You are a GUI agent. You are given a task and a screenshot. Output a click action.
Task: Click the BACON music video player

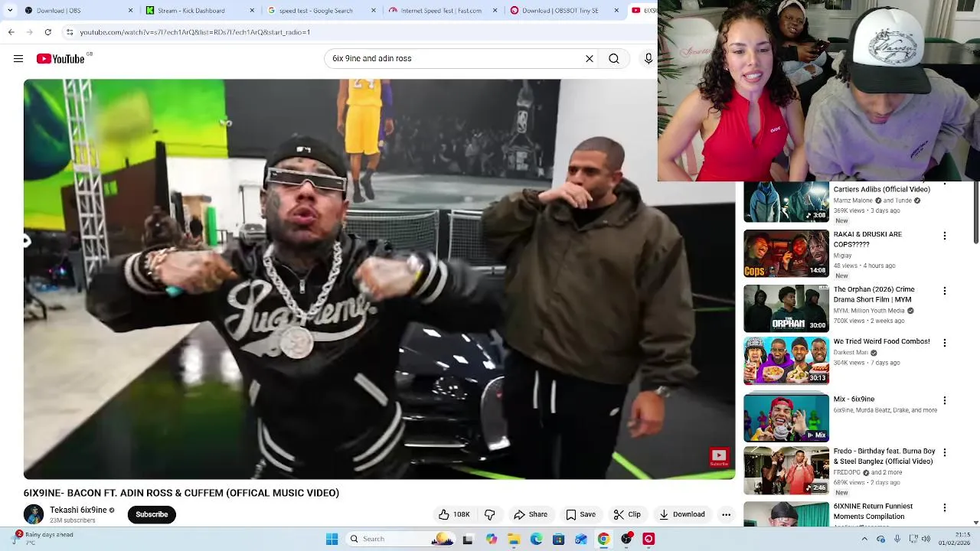pyautogui.click(x=379, y=279)
